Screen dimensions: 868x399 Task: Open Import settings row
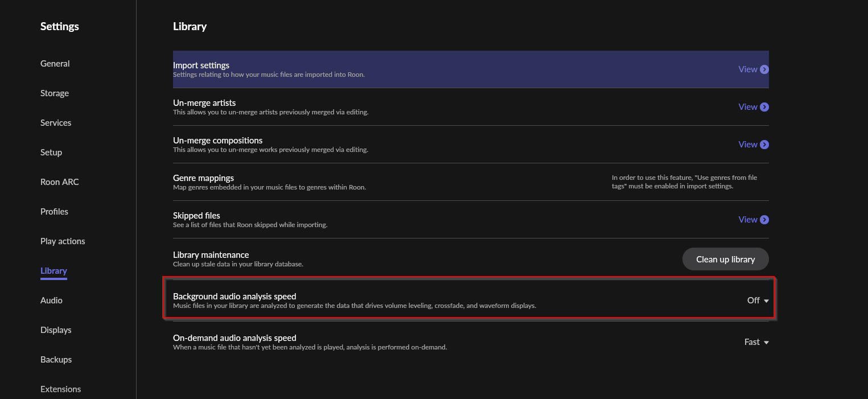(471, 69)
